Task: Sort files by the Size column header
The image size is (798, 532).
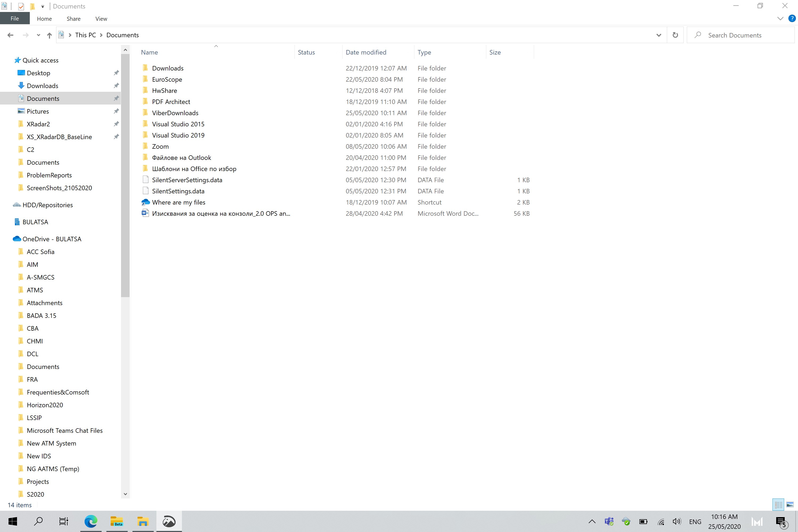Action: [495, 52]
